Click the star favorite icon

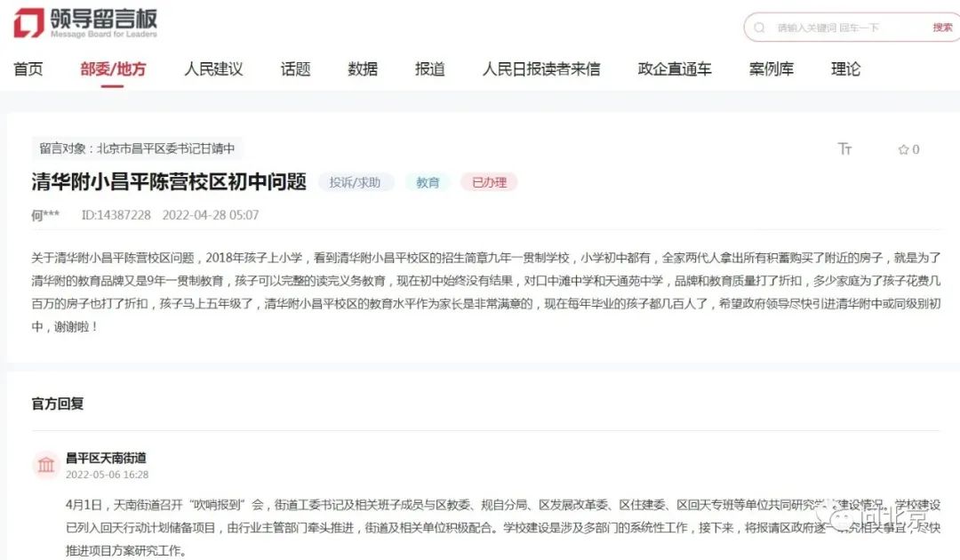click(903, 149)
